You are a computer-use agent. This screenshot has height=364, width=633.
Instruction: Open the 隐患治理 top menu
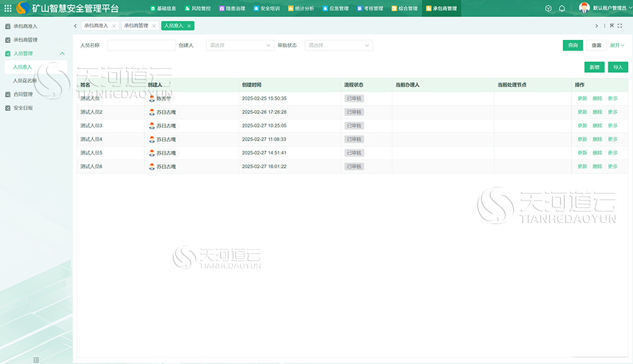coord(232,8)
